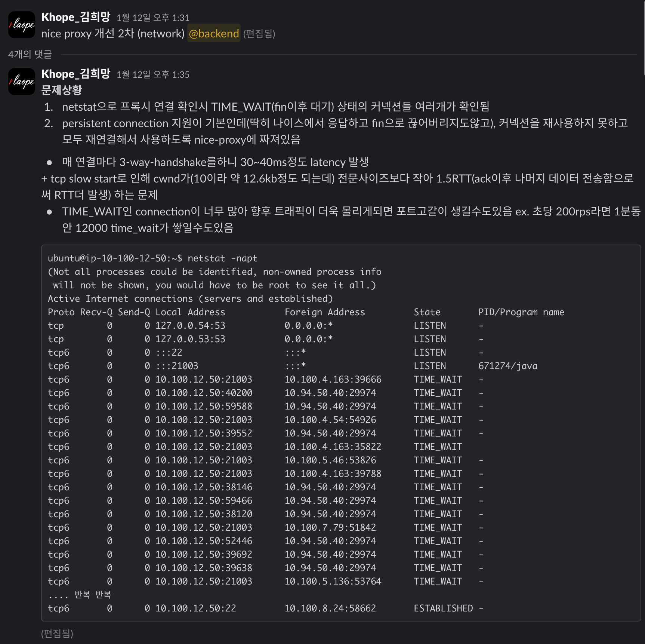This screenshot has width=645, height=644.
Task: Select the highlighted @backend group tag
Action: (213, 34)
